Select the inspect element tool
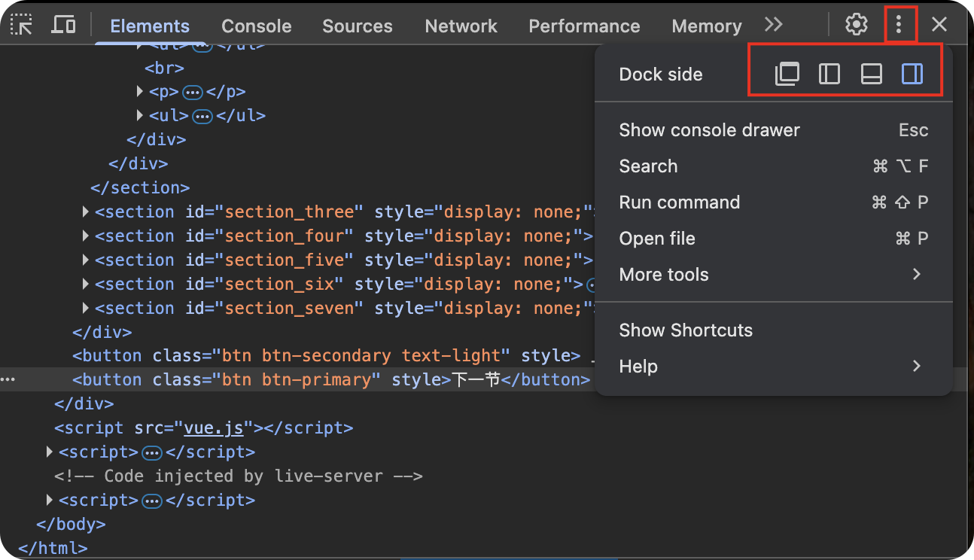 tap(20, 24)
